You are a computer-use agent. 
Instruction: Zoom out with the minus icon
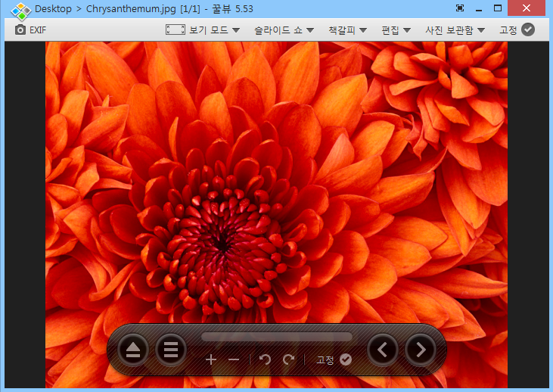(x=234, y=359)
